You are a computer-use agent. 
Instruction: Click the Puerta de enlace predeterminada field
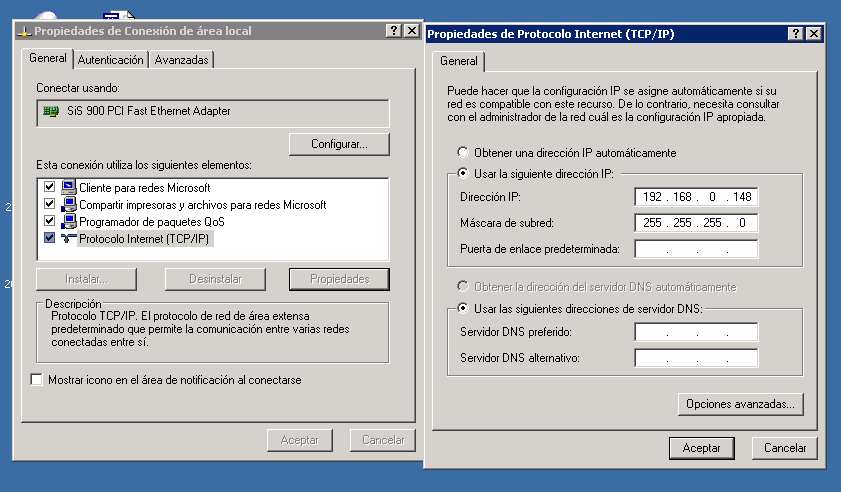click(696, 249)
